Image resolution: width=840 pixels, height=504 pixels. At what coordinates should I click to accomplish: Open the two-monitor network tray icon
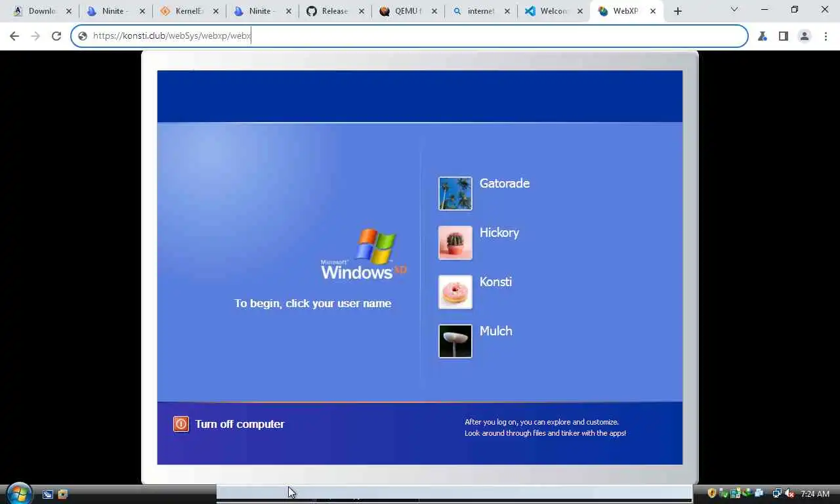pyautogui.click(x=777, y=493)
